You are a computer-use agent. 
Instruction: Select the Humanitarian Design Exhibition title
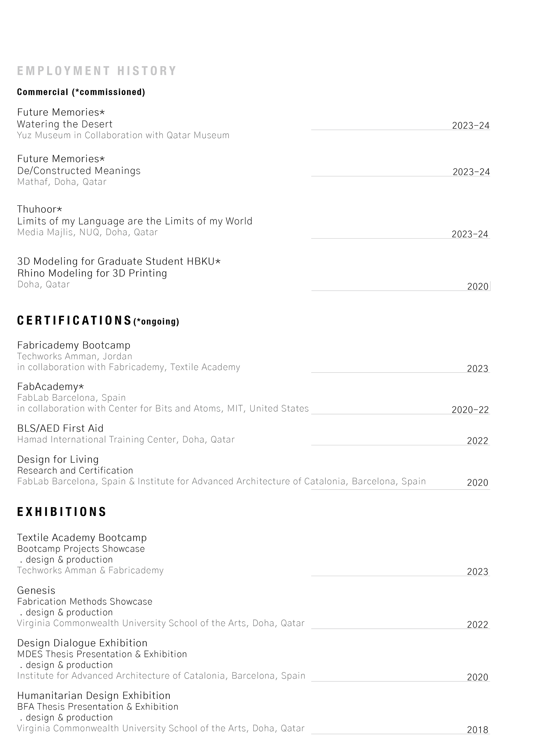pyautogui.click(x=94, y=695)
